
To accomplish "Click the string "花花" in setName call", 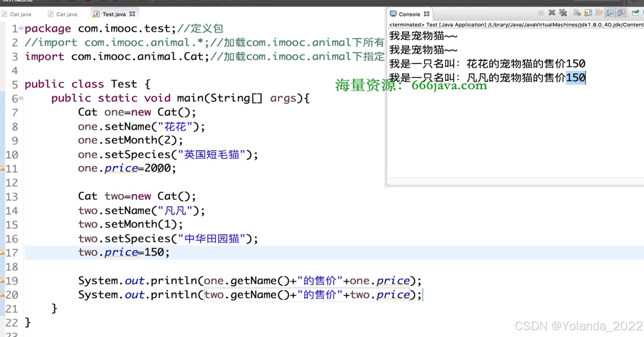I will (176, 127).
